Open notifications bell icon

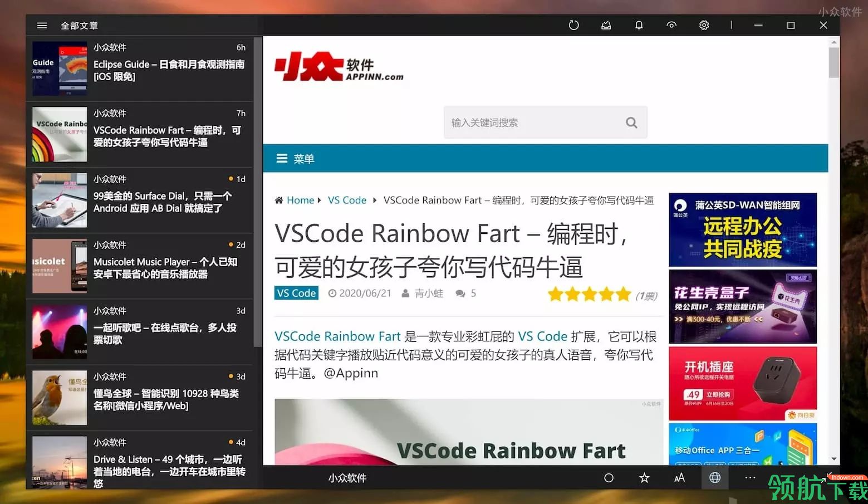pyautogui.click(x=639, y=25)
